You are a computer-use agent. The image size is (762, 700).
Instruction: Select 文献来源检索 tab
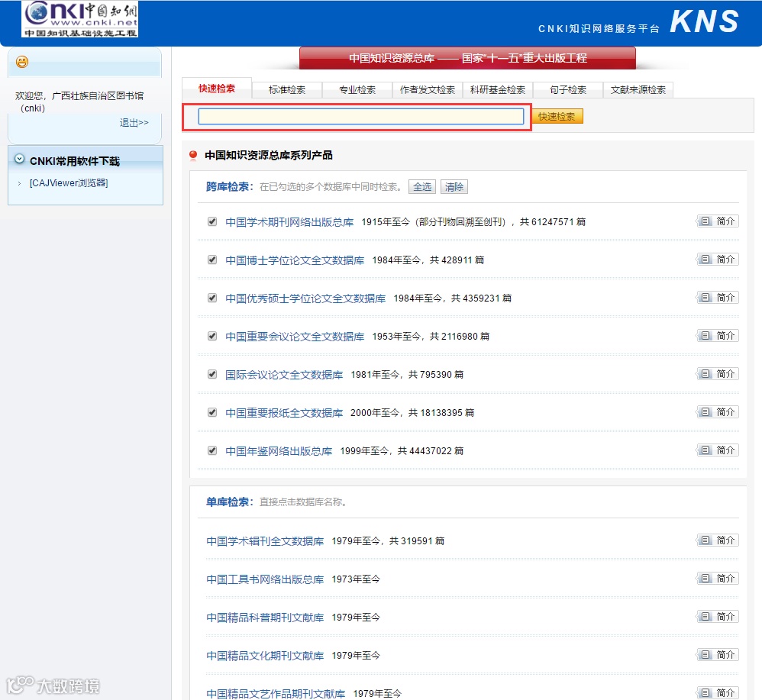(638, 90)
